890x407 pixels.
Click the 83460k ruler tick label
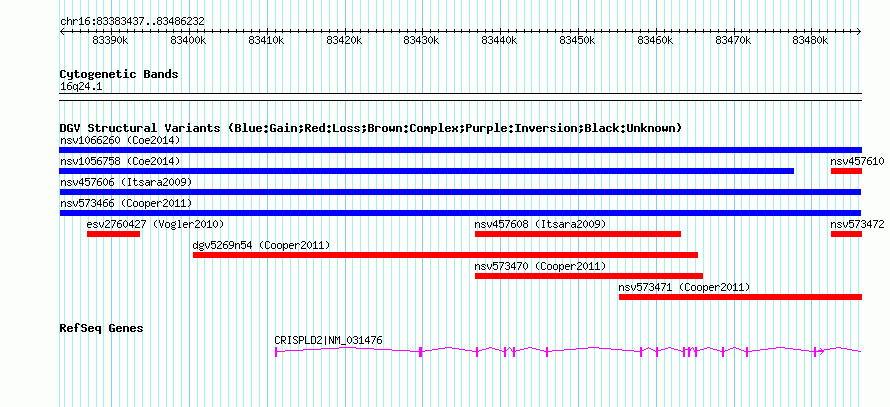[x=656, y=41]
